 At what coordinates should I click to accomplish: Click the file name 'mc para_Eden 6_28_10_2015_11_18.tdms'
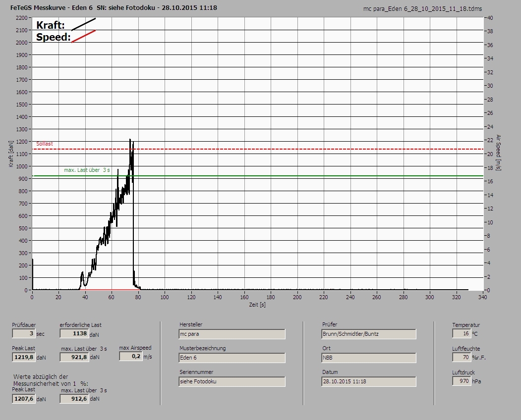pos(423,8)
